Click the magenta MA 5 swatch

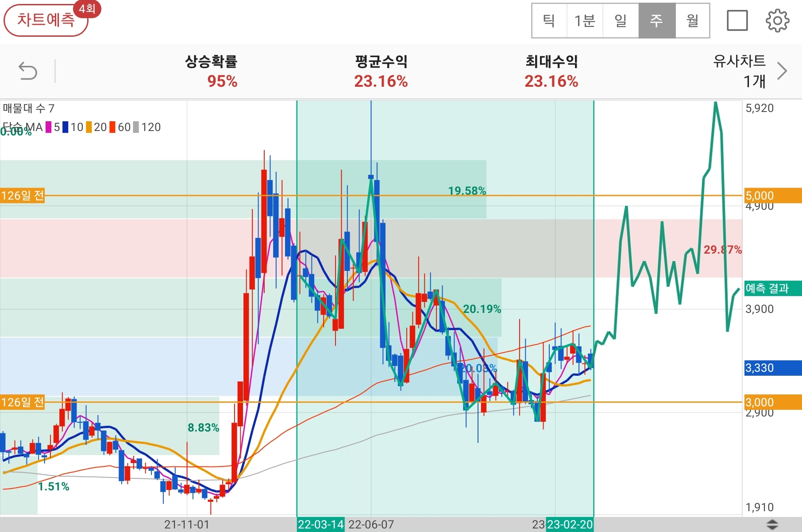click(x=49, y=127)
